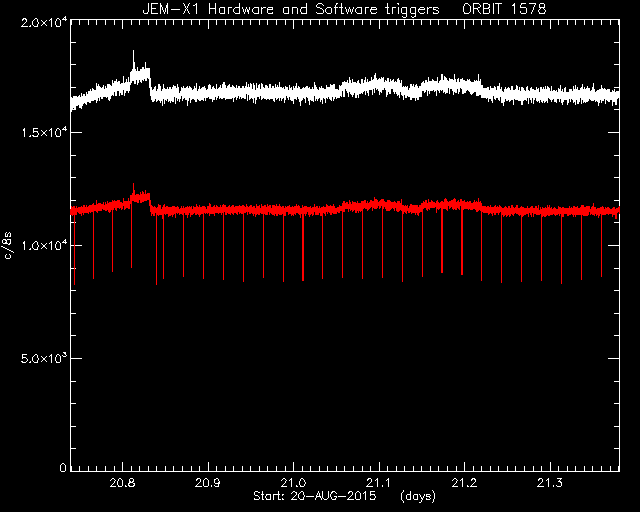Click the white curve's hump near 21.1 days
640x512 pixels.
click(380, 85)
